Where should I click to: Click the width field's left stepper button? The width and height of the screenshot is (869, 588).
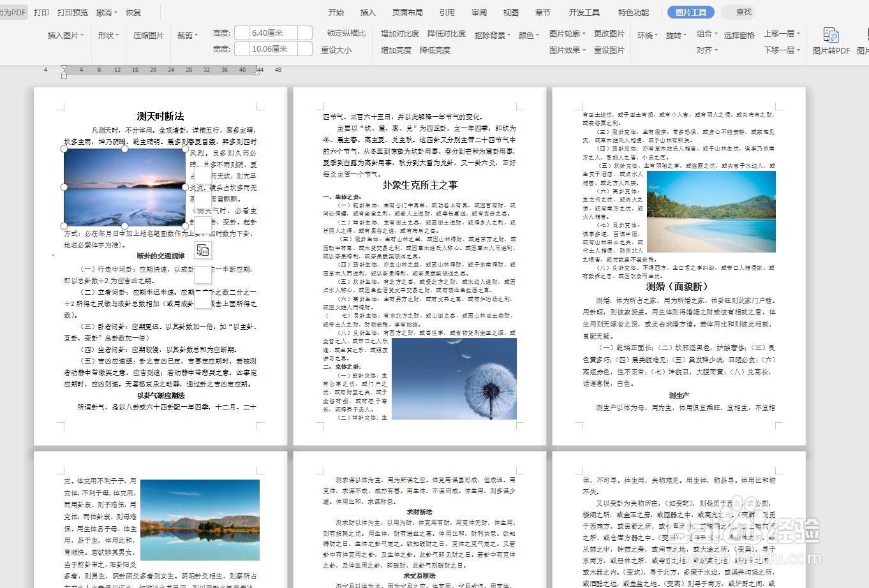pyautogui.click(x=242, y=48)
